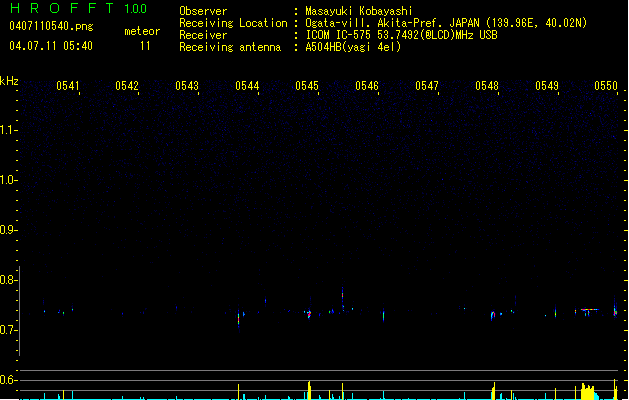This screenshot has height=400, width=629.
Task: Click the Receiving antenna field label
Action: [230, 47]
